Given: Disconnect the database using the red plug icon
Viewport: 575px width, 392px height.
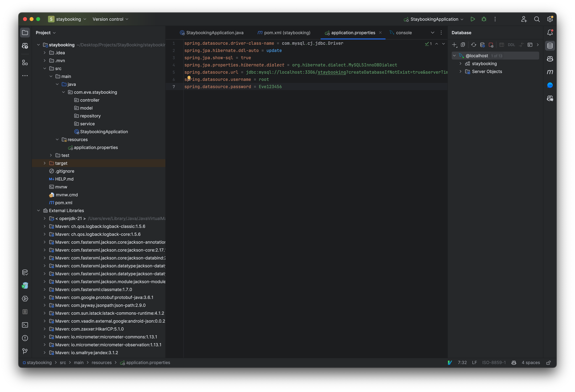Looking at the screenshot, I should pos(491,45).
